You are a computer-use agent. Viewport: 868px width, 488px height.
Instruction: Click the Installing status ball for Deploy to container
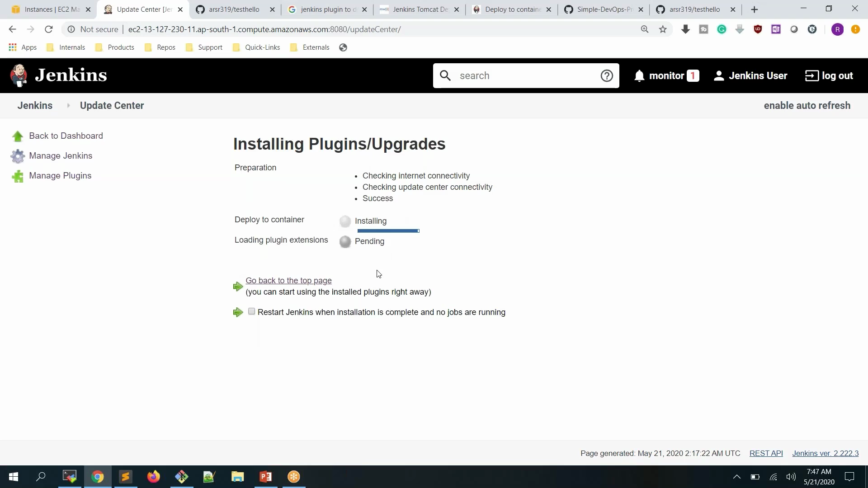[345, 221]
